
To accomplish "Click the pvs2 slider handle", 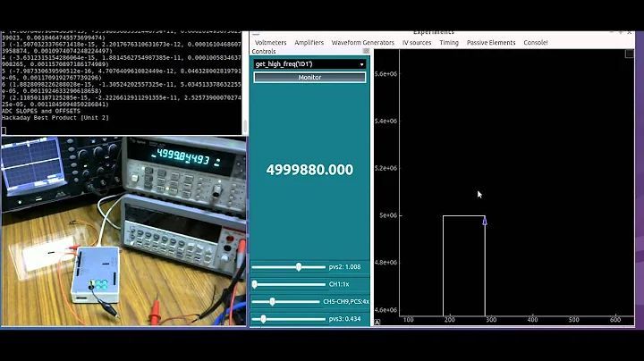I will [x=299, y=267].
